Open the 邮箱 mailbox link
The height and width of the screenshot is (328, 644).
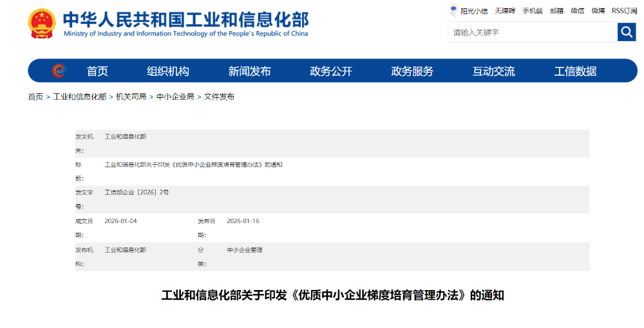tap(556, 11)
